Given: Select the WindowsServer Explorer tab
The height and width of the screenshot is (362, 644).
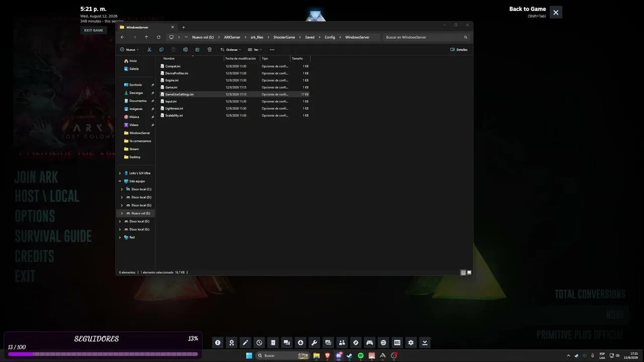Looking at the screenshot, I should [x=147, y=27].
